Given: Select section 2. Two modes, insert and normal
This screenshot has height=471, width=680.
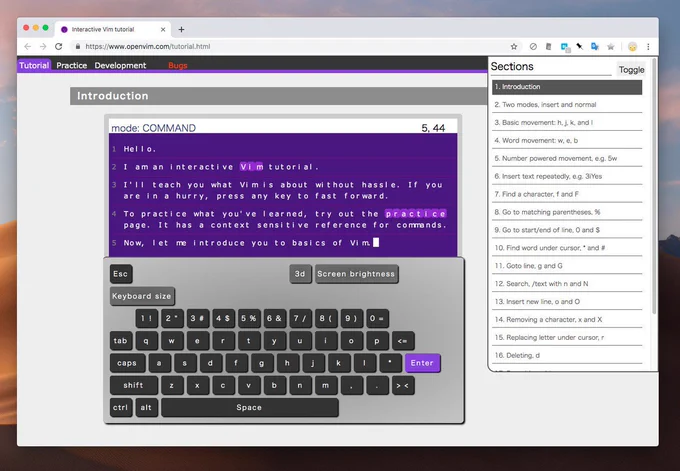Looking at the screenshot, I should tap(567, 105).
